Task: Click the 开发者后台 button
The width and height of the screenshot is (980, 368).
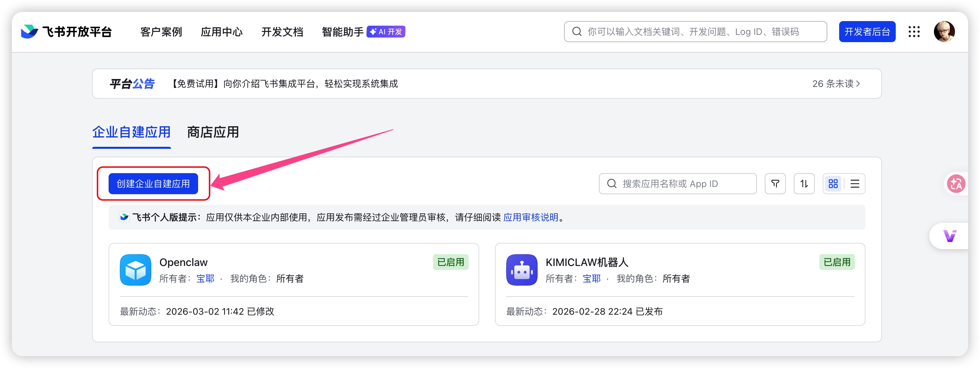Action: click(x=867, y=32)
